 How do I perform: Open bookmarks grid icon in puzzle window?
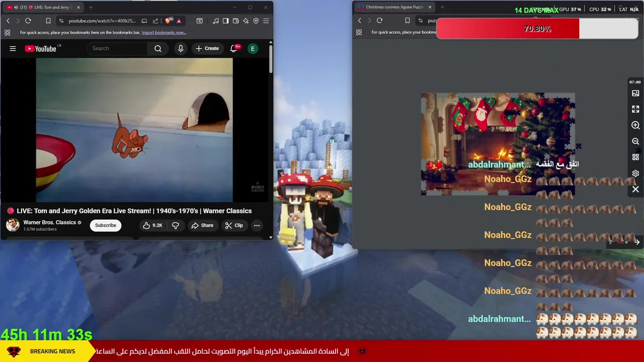click(x=359, y=32)
